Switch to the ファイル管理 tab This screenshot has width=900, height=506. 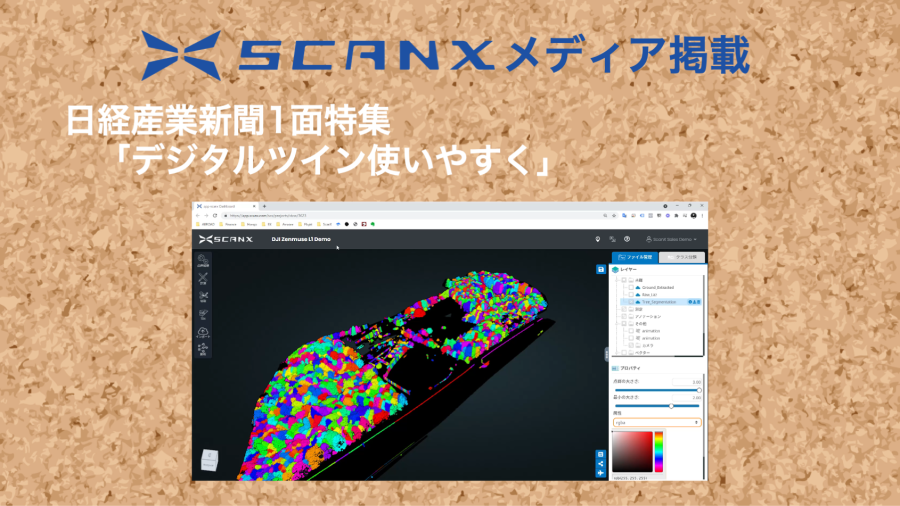pyautogui.click(x=635, y=258)
